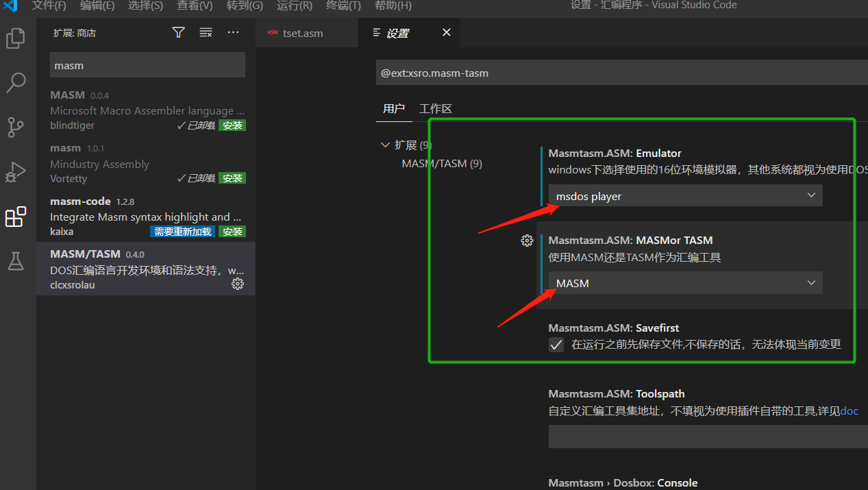
Task: Click the Masmtasm › Dosbox: Console setting title
Action: [x=623, y=483]
